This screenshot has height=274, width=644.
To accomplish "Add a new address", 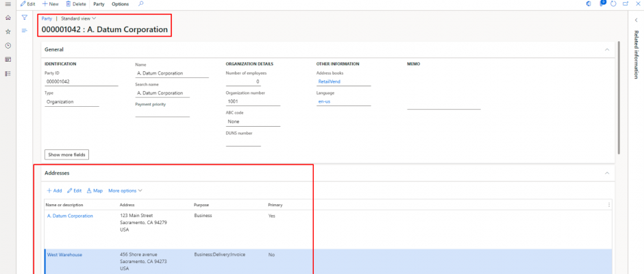I will tap(54, 190).
